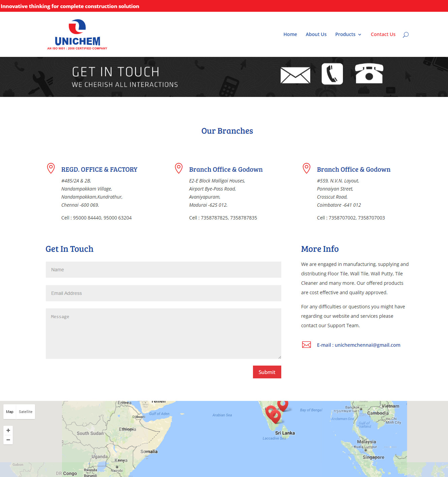Open the search magnifier icon
This screenshot has height=477, width=448.
pyautogui.click(x=406, y=34)
